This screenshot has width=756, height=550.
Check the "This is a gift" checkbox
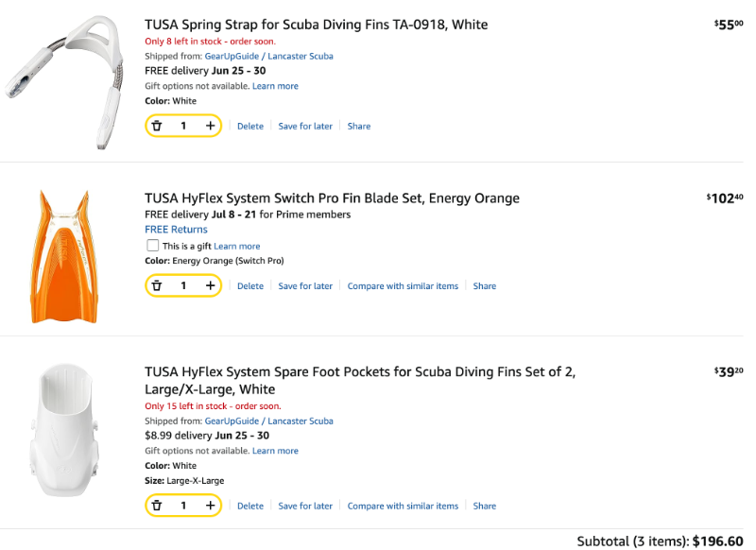[153, 246]
